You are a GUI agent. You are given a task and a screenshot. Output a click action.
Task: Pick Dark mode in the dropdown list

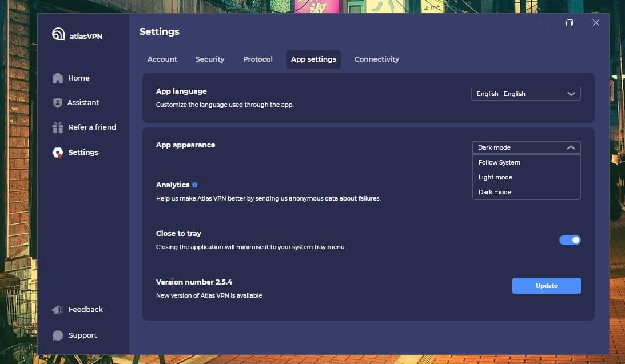526,192
